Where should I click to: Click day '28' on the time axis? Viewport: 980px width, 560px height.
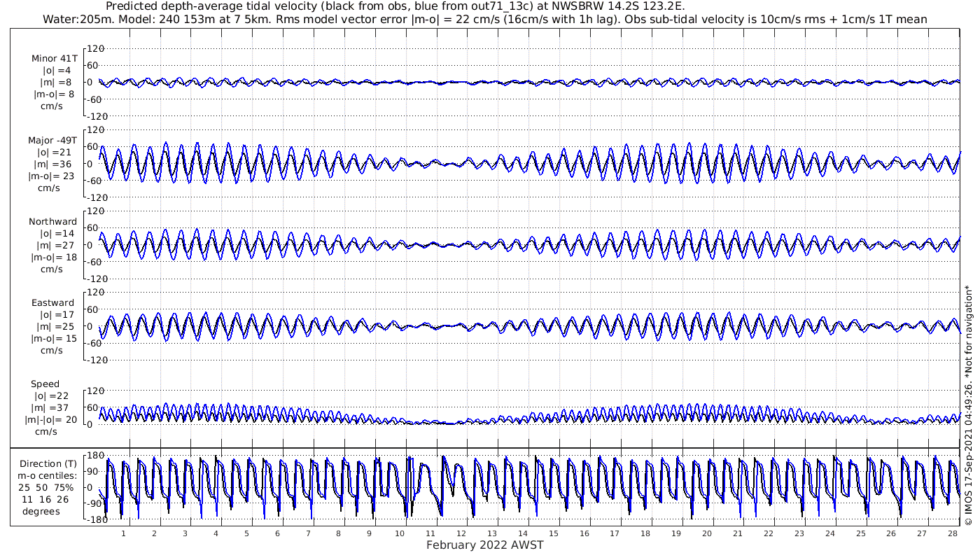coord(953,534)
